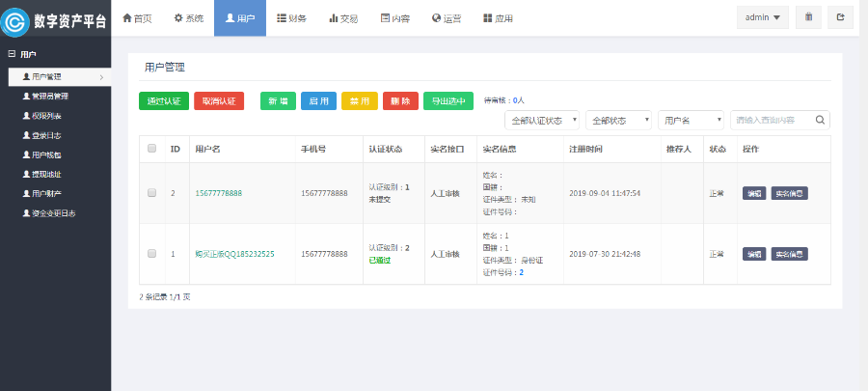Switch to the 财务 top menu tab

point(291,18)
